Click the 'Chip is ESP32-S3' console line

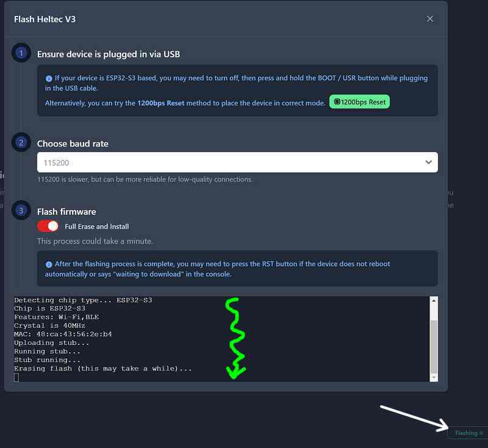coord(49,308)
